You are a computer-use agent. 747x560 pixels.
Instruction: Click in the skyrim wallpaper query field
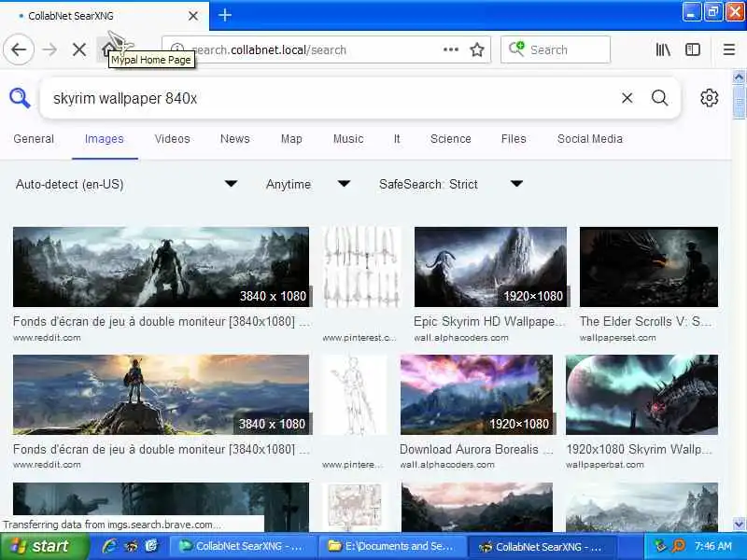(x=329, y=98)
